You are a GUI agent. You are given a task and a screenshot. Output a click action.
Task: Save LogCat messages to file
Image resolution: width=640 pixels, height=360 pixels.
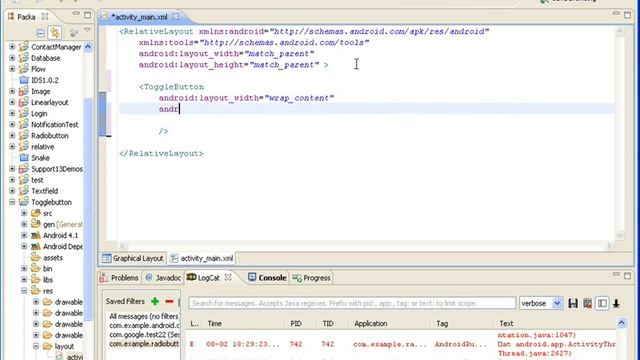click(573, 303)
